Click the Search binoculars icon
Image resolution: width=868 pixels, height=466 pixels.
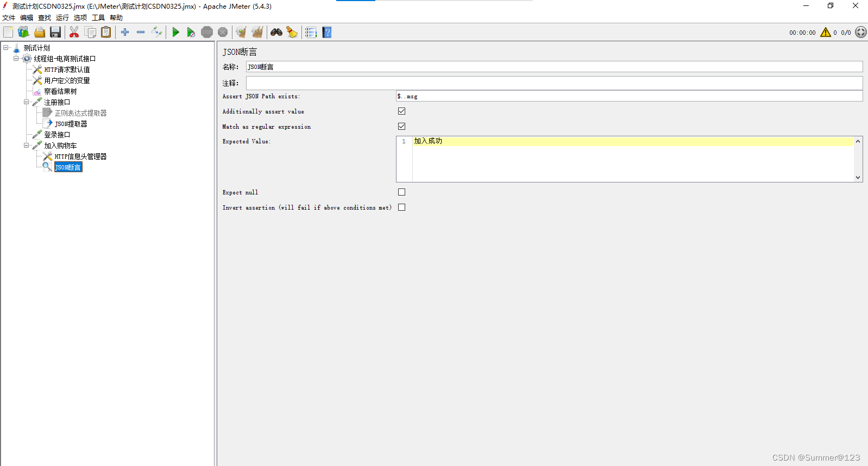(x=276, y=33)
